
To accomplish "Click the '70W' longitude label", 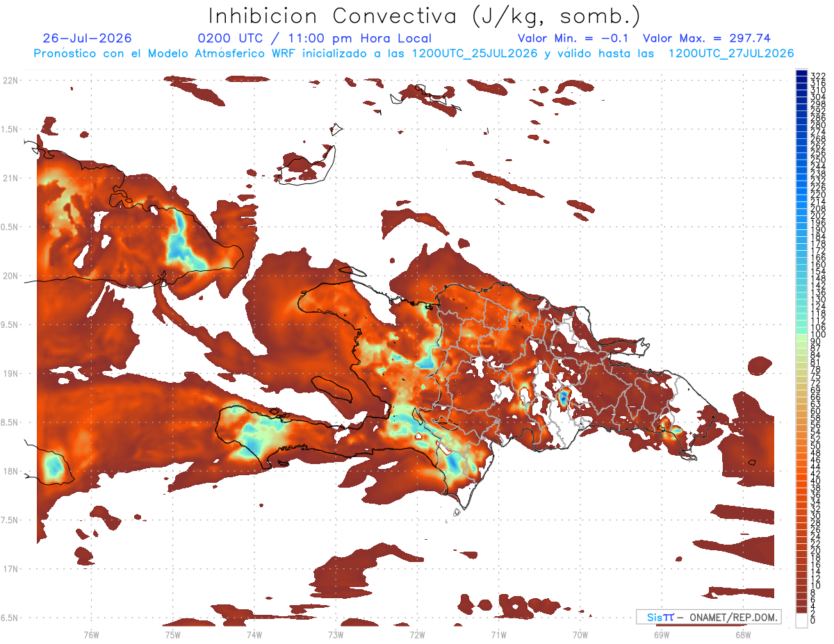I will pyautogui.click(x=580, y=634).
